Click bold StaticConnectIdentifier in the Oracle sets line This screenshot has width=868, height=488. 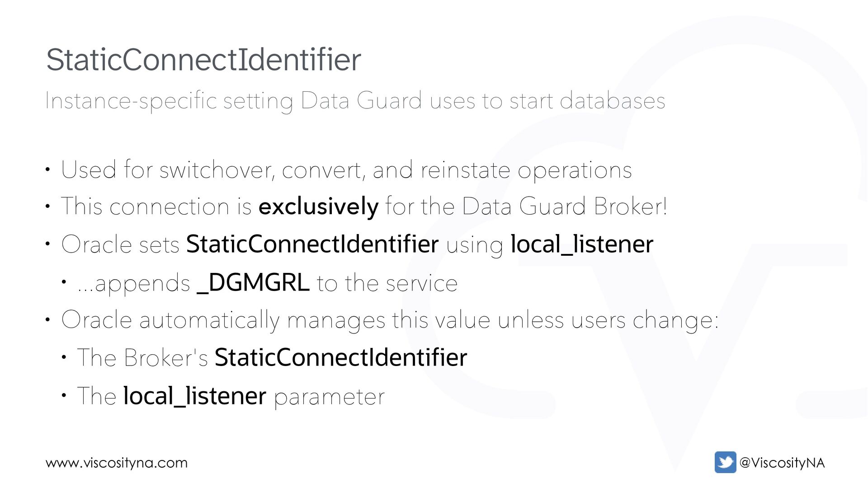pyautogui.click(x=312, y=244)
